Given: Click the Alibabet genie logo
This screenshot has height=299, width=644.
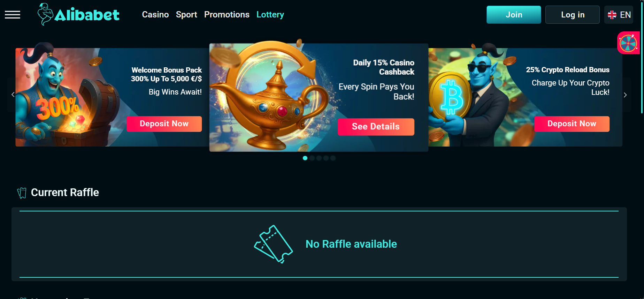Looking at the screenshot, I should click(x=79, y=14).
